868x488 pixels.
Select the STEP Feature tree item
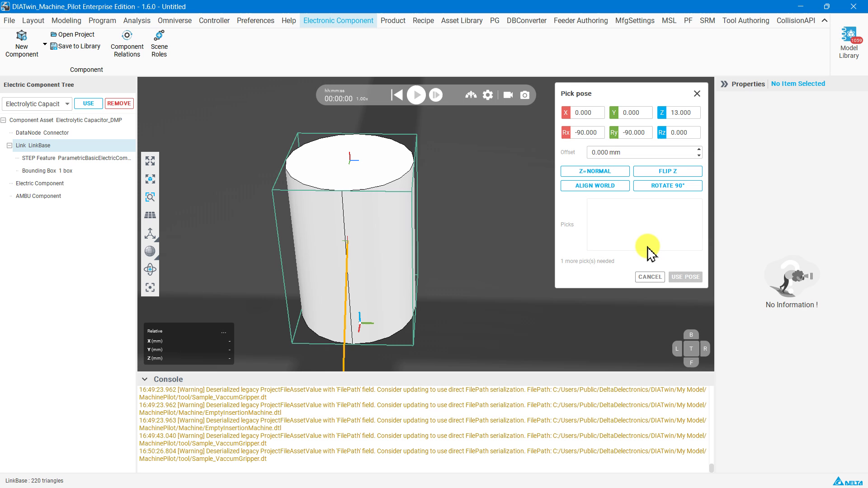(76, 158)
